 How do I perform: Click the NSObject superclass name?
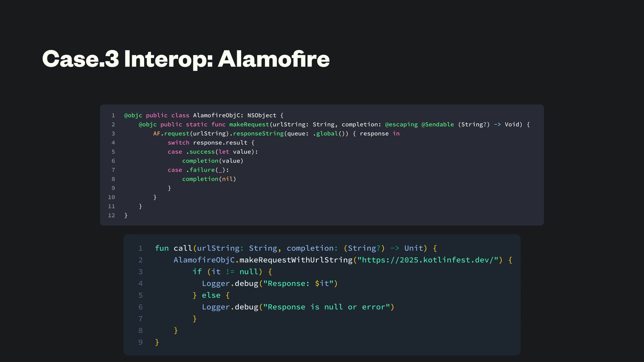(x=262, y=115)
